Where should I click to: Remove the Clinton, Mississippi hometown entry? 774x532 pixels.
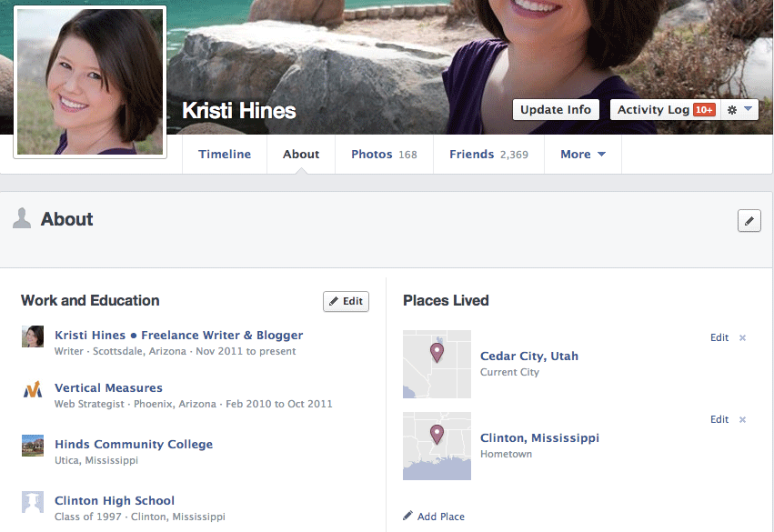(x=741, y=419)
